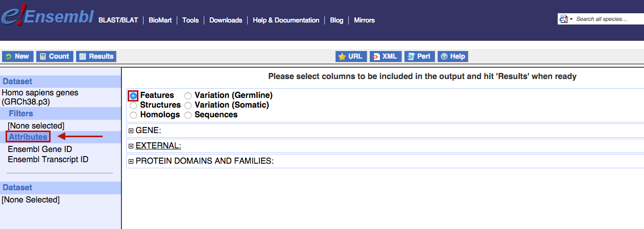Open BLAST/BLAT from top navigation
Image resolution: width=644 pixels, height=229 pixels.
[118, 20]
